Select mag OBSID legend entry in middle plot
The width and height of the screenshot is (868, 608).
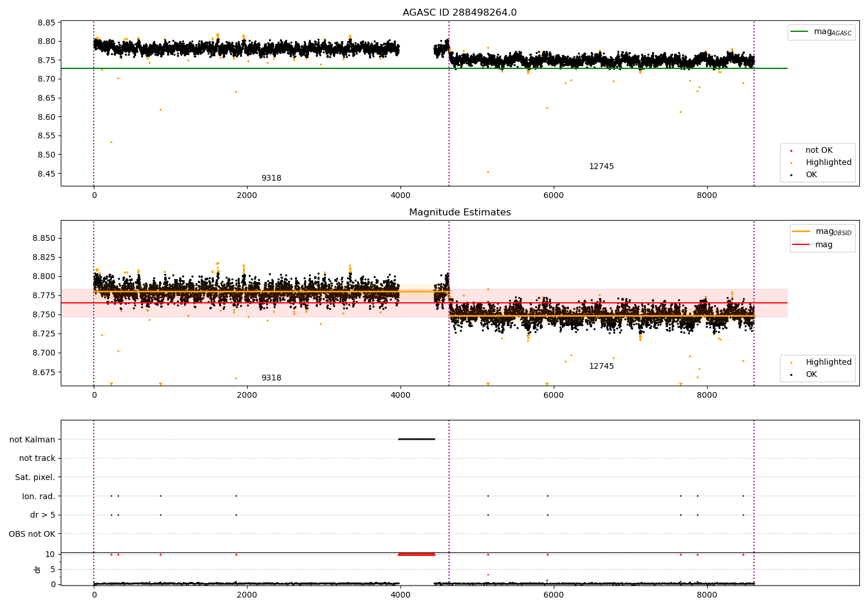point(822,232)
